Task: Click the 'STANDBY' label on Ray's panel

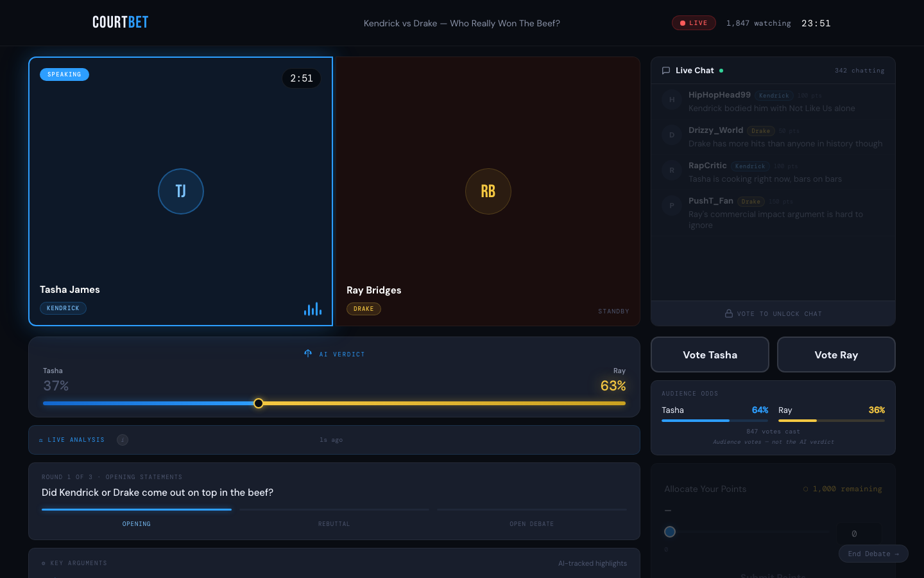Action: click(x=614, y=311)
